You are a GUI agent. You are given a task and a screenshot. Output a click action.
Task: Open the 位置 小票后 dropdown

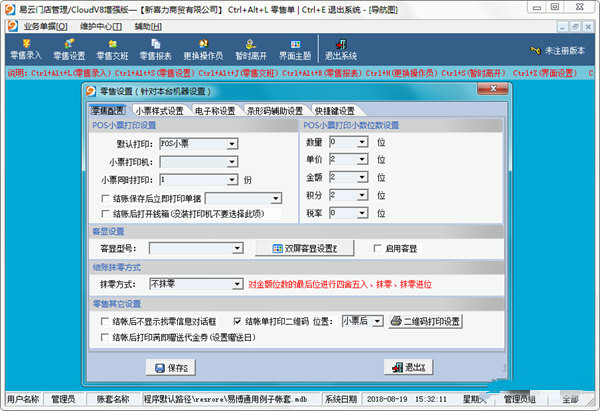(377, 321)
